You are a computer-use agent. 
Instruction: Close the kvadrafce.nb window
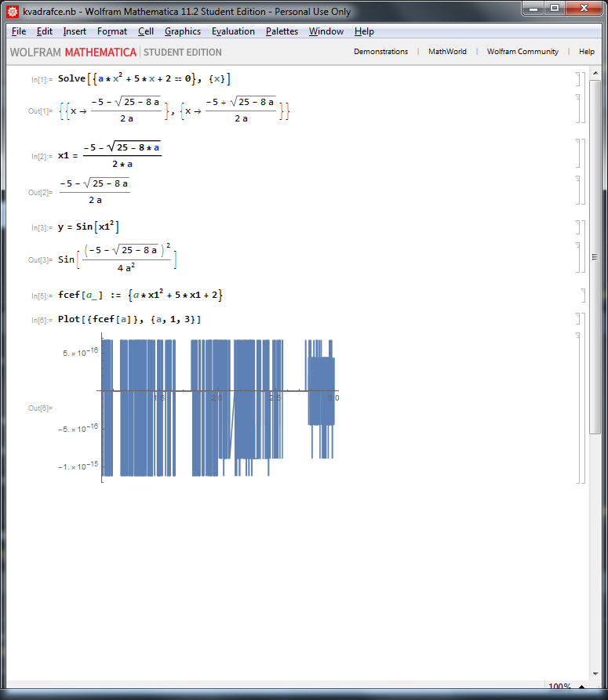584,8
